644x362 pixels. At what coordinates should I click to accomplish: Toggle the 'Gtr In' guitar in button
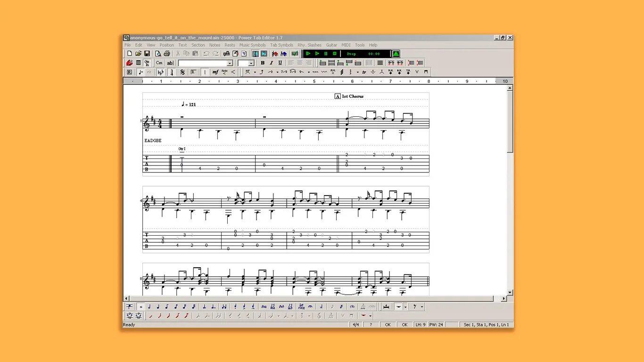pos(147,63)
